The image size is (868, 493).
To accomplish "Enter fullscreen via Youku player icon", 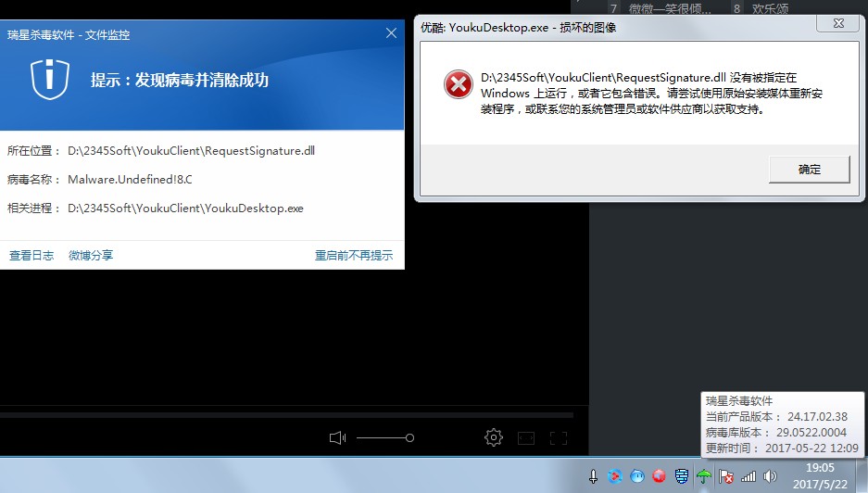I will click(559, 438).
